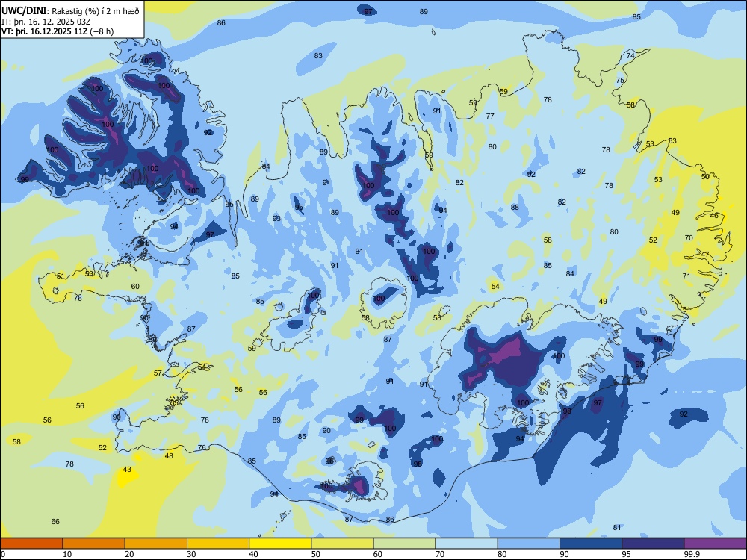This screenshot has width=747, height=560.
Task: Click the inland humidity value '77'
Action: click(490, 116)
